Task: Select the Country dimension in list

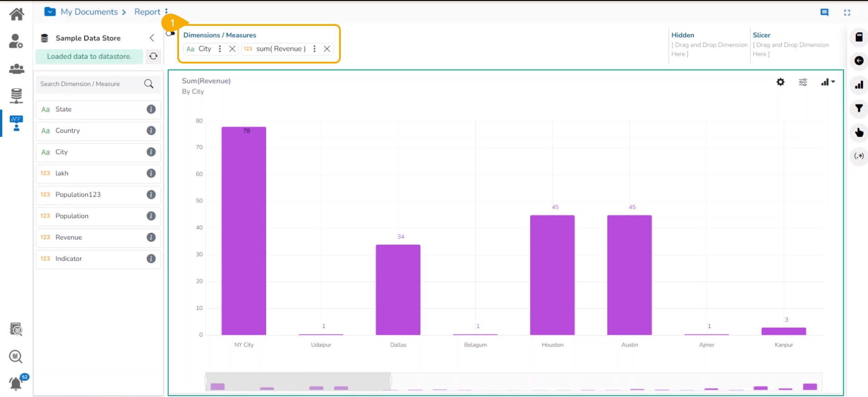Action: pyautogui.click(x=68, y=131)
